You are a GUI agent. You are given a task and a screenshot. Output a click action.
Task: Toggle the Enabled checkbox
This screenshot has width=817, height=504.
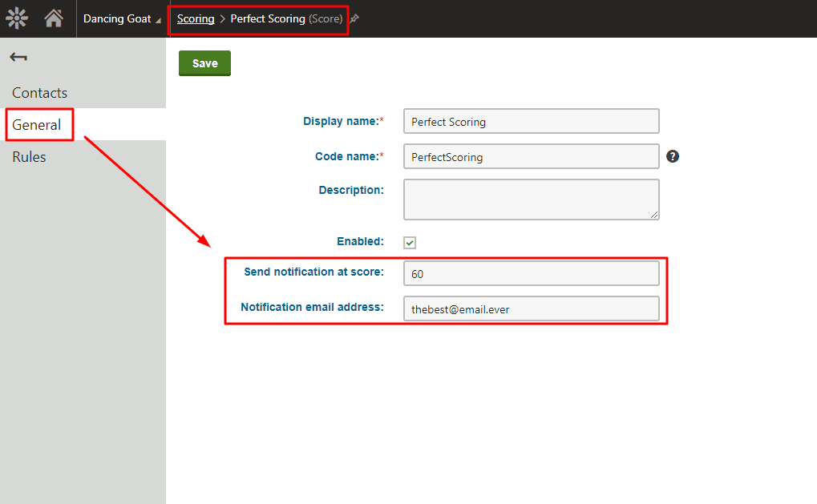pos(410,243)
